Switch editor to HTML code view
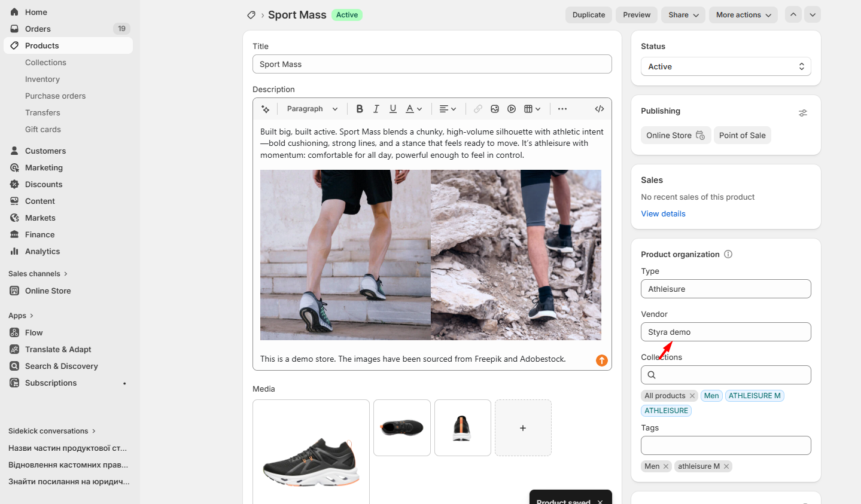861x504 pixels. [x=600, y=109]
